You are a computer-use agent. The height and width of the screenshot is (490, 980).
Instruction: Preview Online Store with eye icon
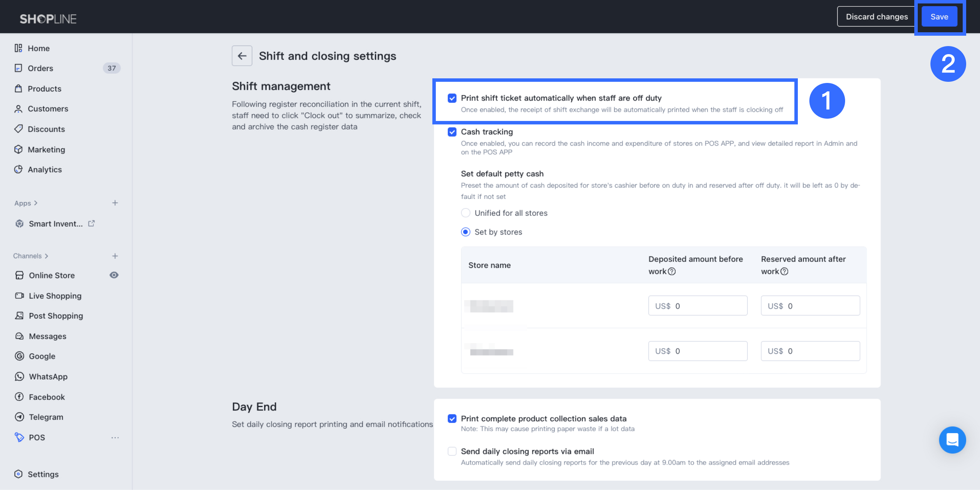tap(114, 275)
